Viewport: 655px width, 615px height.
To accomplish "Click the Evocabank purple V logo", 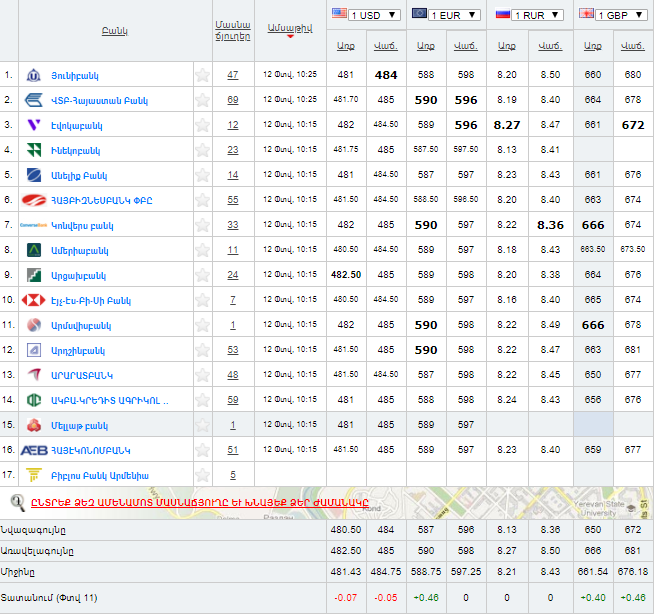I will (x=34, y=125).
